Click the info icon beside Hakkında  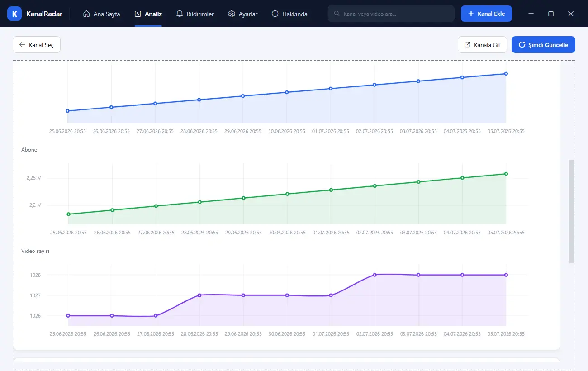point(275,14)
